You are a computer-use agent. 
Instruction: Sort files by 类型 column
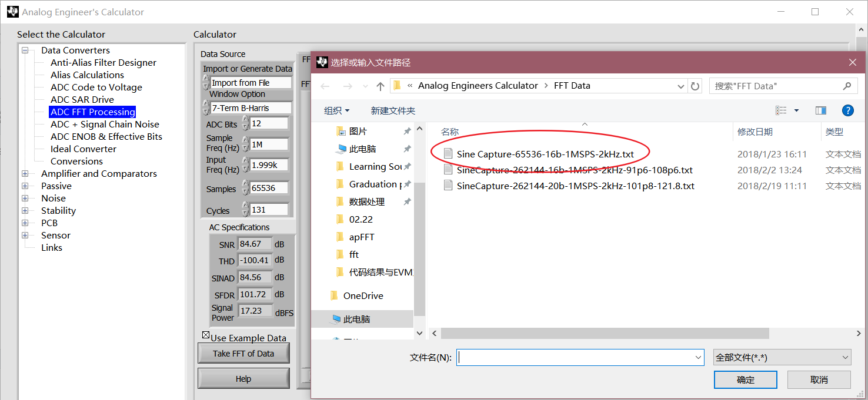click(x=834, y=132)
